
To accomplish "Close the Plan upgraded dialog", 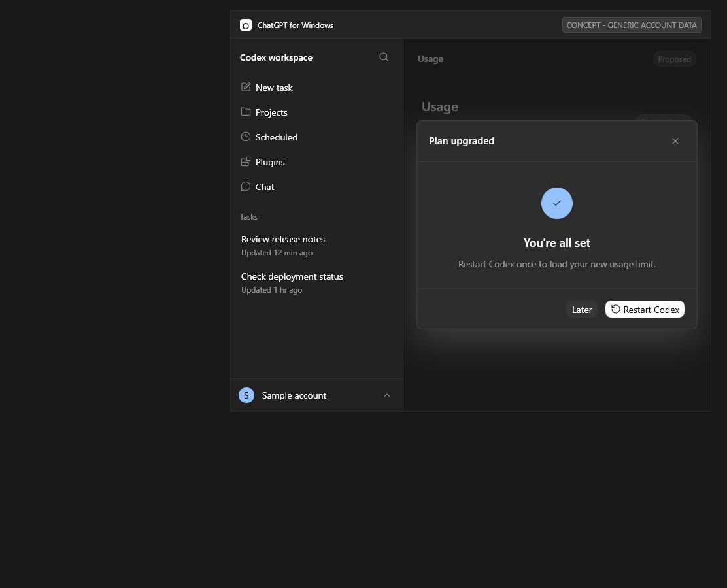I will [x=675, y=141].
